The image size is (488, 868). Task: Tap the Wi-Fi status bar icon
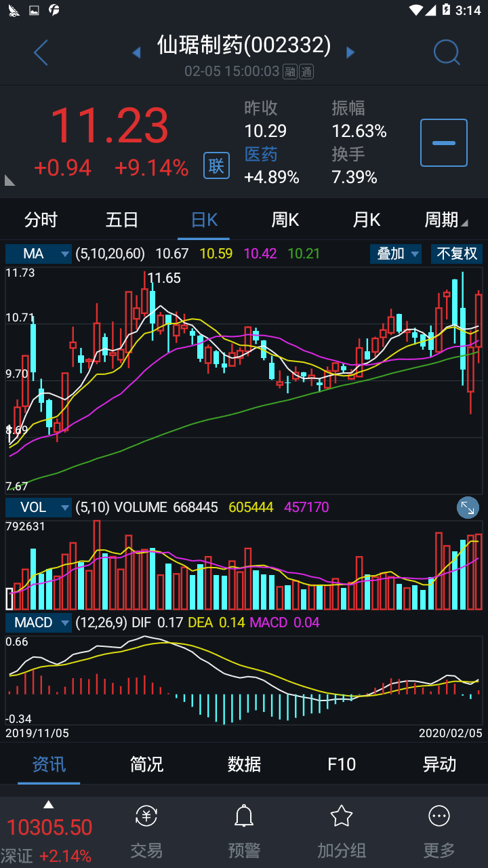point(416,10)
